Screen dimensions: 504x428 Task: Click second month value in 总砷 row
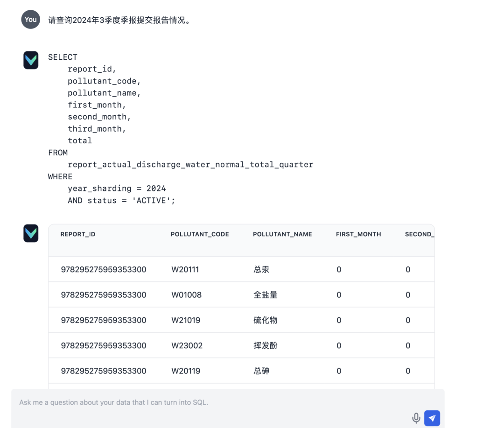click(x=408, y=371)
